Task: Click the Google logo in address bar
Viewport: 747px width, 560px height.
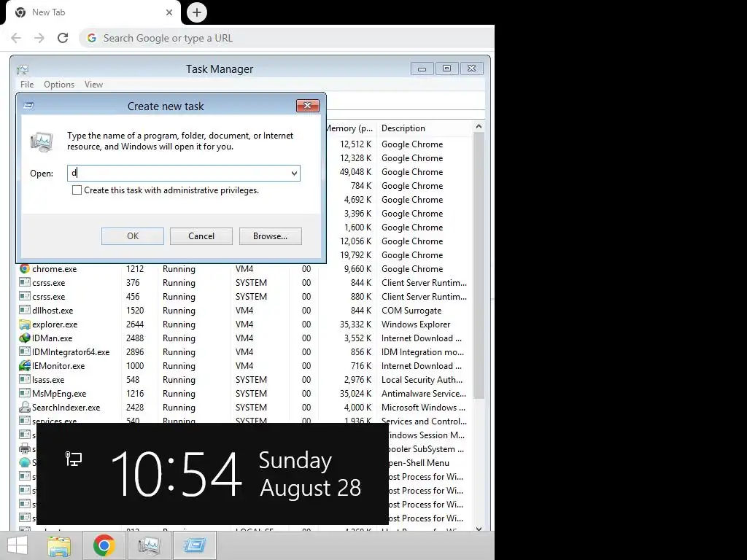Action: [x=92, y=38]
